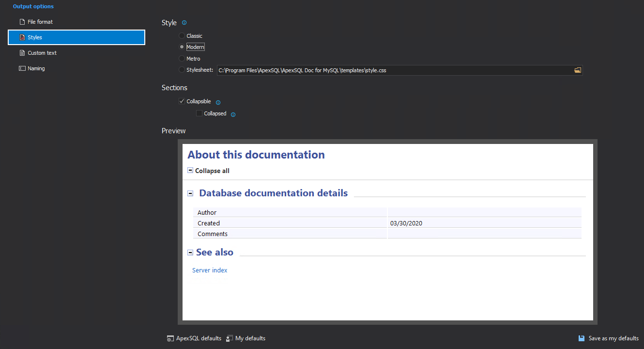Click the Output options header

pyautogui.click(x=33, y=6)
